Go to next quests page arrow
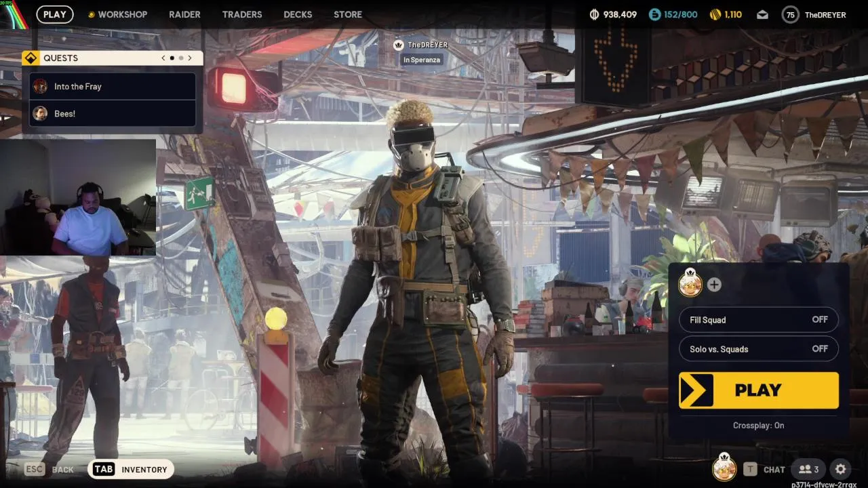The height and width of the screenshot is (488, 868). pyautogui.click(x=190, y=58)
